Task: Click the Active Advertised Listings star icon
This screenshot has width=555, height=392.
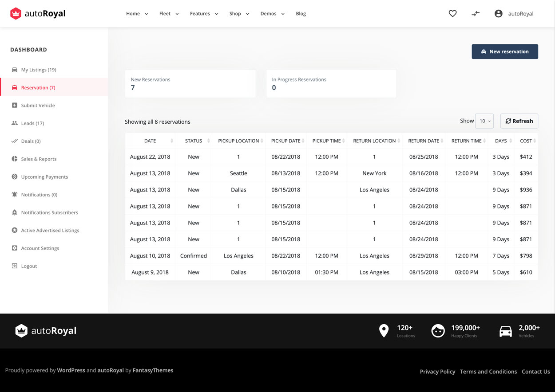Action: coord(15,230)
